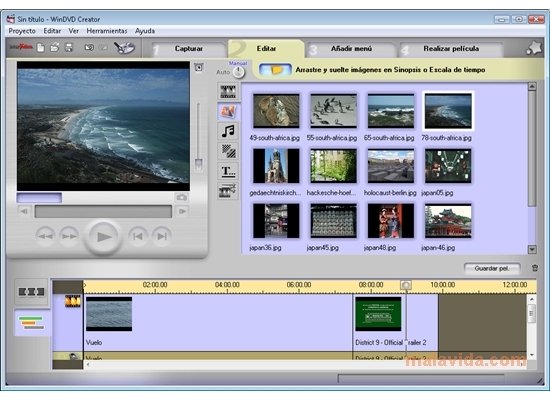Select 55-south-africa.jpg thumbnail
The image size is (550, 400).
[x=333, y=111]
